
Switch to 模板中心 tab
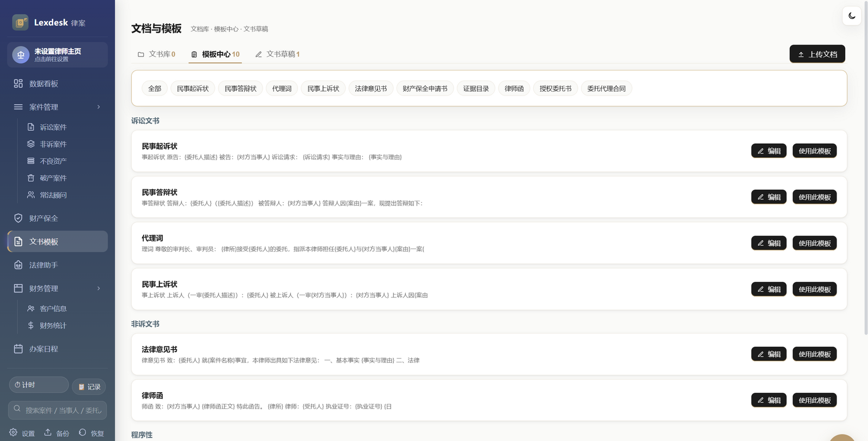click(215, 54)
